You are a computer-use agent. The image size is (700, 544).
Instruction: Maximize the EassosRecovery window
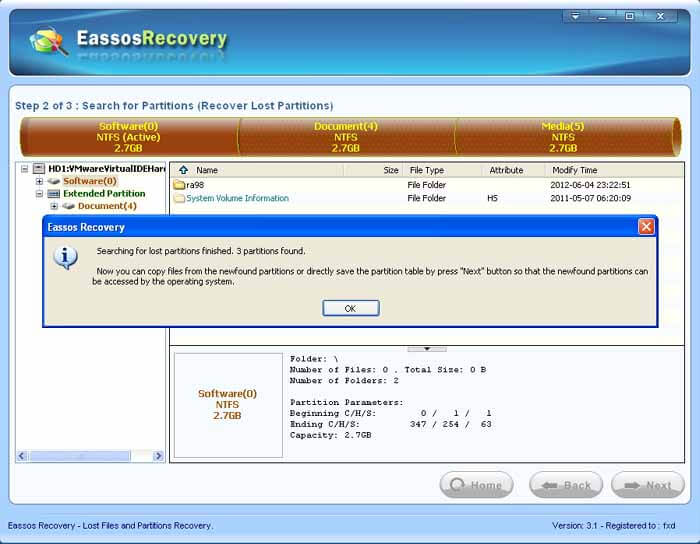click(x=629, y=17)
